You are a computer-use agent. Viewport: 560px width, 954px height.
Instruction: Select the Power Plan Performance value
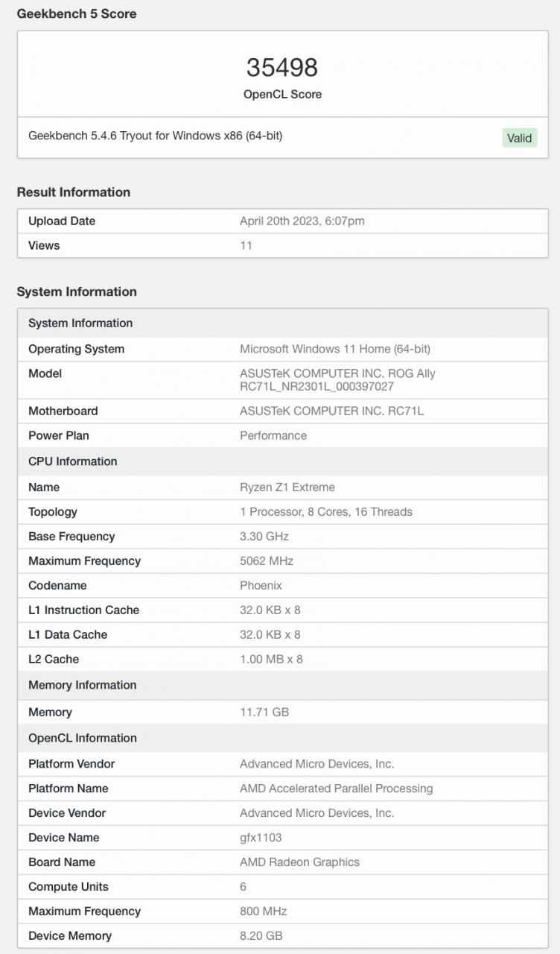[273, 435]
